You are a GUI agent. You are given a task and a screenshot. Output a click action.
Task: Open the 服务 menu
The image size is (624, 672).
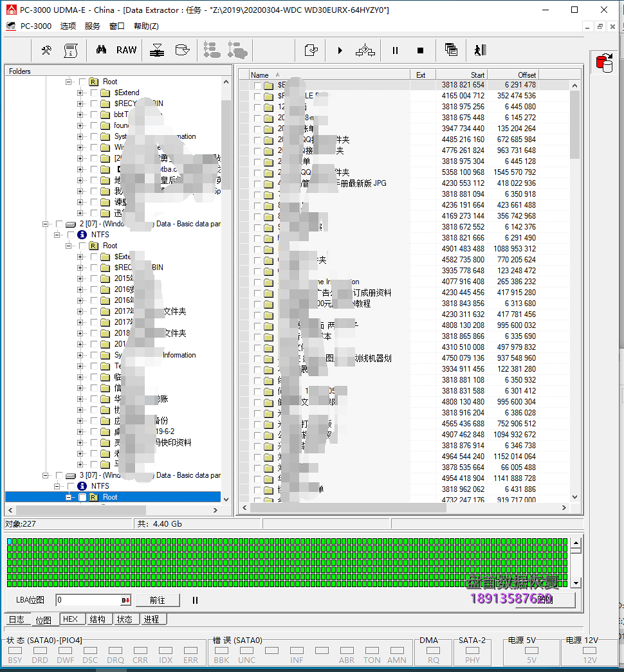pyautogui.click(x=92, y=26)
